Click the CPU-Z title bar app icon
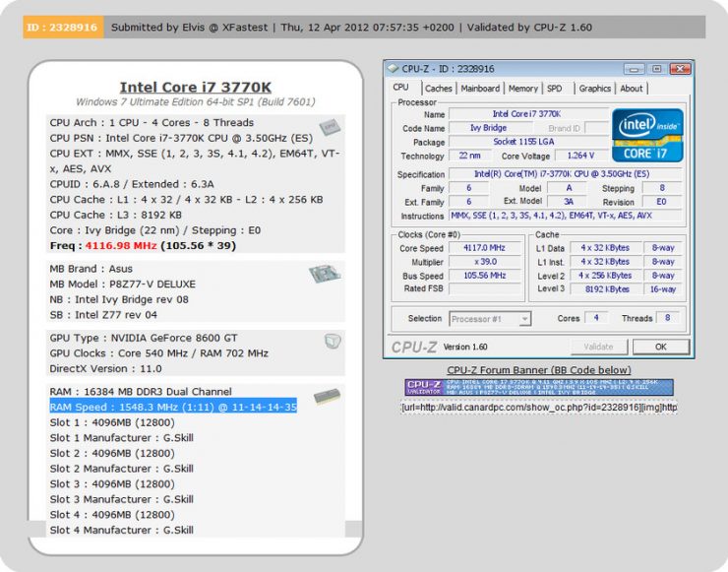 (394, 69)
